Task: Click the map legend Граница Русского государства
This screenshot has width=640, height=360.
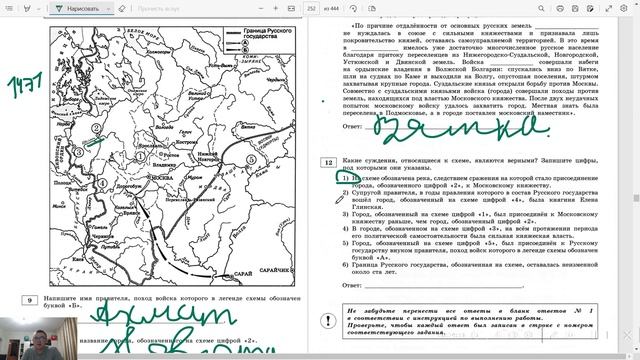Action: click(x=267, y=33)
